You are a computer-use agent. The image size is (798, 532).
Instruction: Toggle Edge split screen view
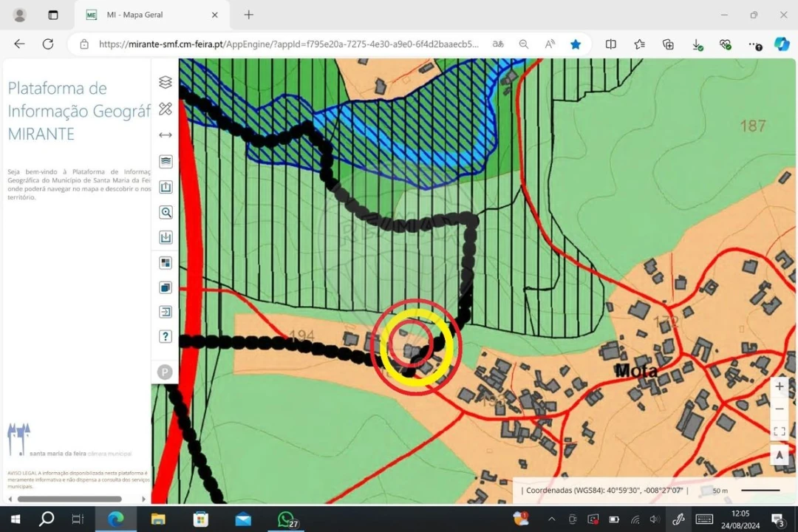coord(610,44)
